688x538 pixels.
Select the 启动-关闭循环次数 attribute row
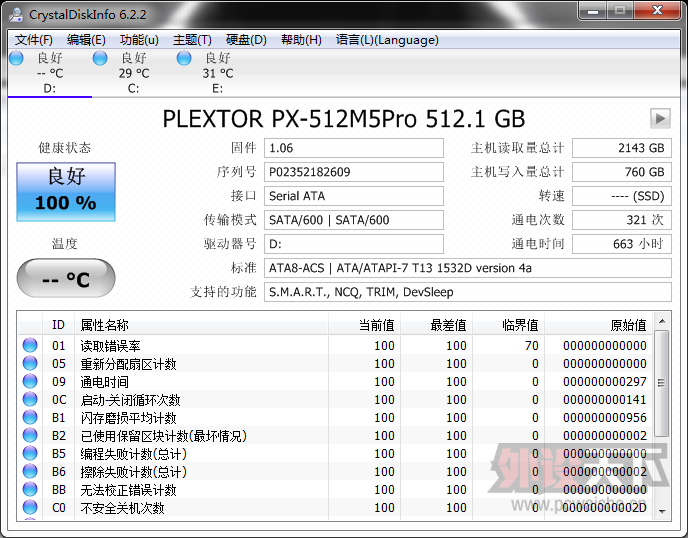point(336,399)
